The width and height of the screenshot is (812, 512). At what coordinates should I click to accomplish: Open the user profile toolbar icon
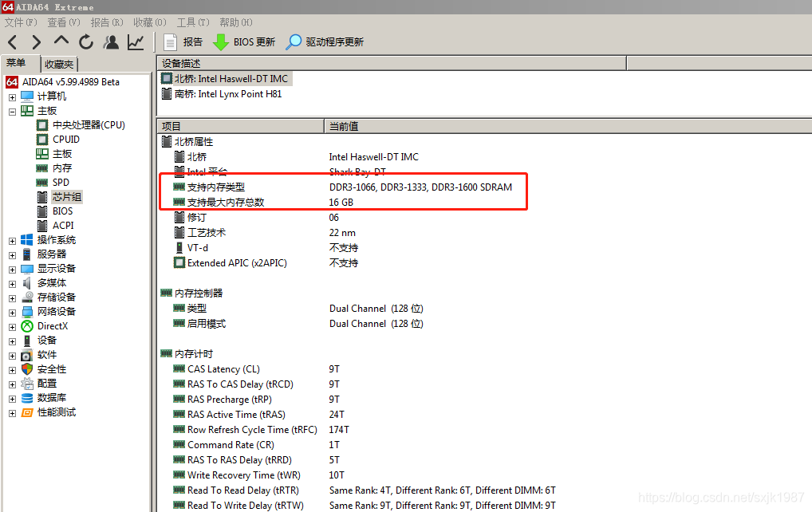tap(111, 42)
